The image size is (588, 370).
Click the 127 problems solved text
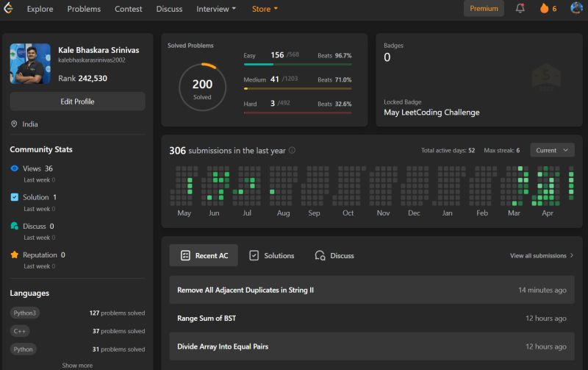117,313
